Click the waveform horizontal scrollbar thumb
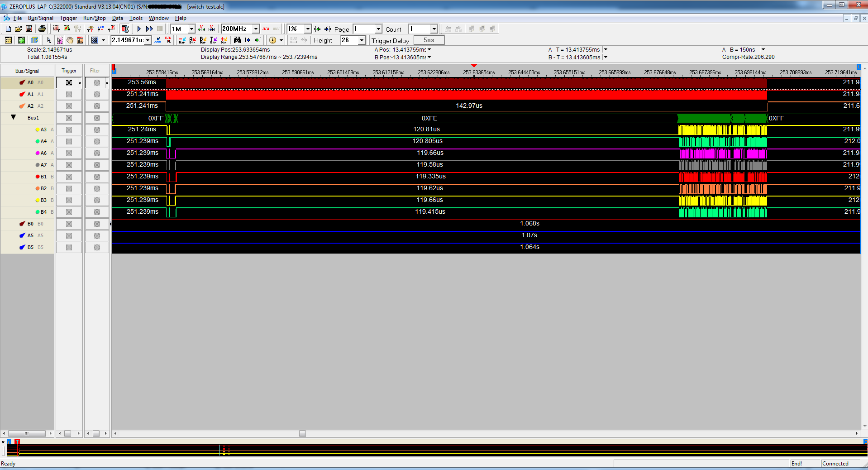 (302, 433)
